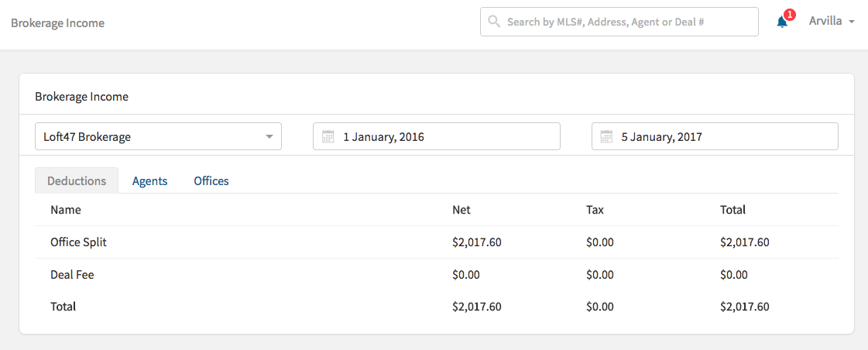Click the red notification count badge

(x=789, y=15)
